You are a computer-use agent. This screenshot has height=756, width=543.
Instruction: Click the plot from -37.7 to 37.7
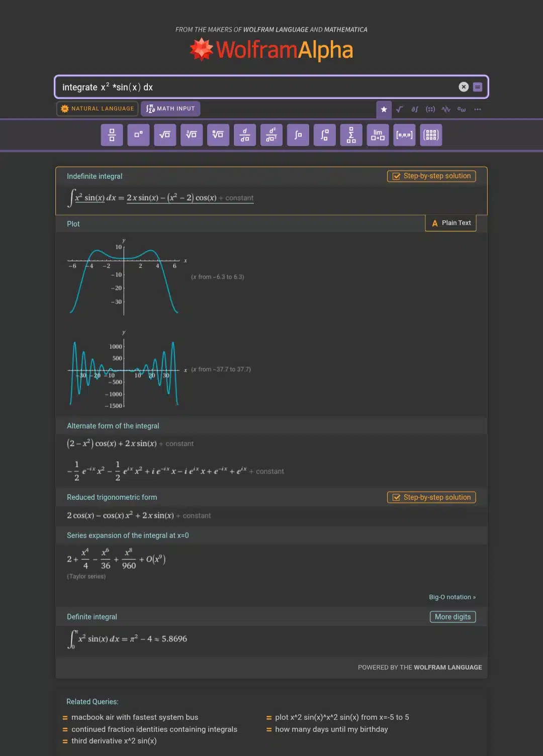click(127, 369)
